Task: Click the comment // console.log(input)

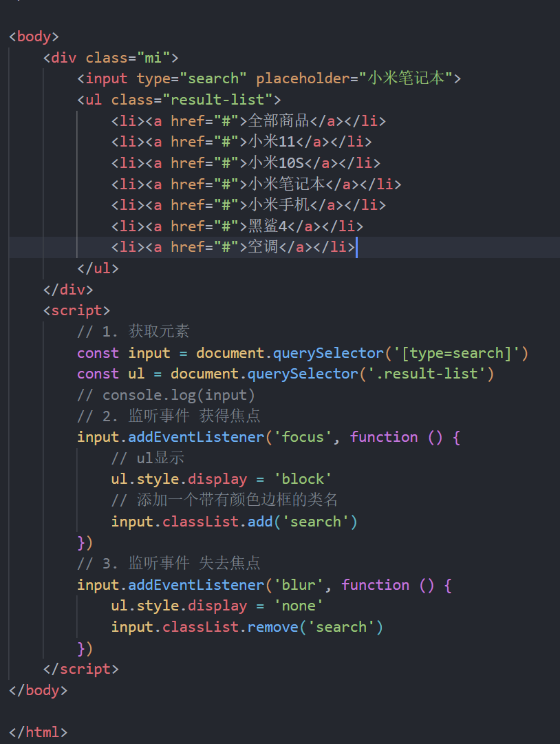Action: coord(166,395)
